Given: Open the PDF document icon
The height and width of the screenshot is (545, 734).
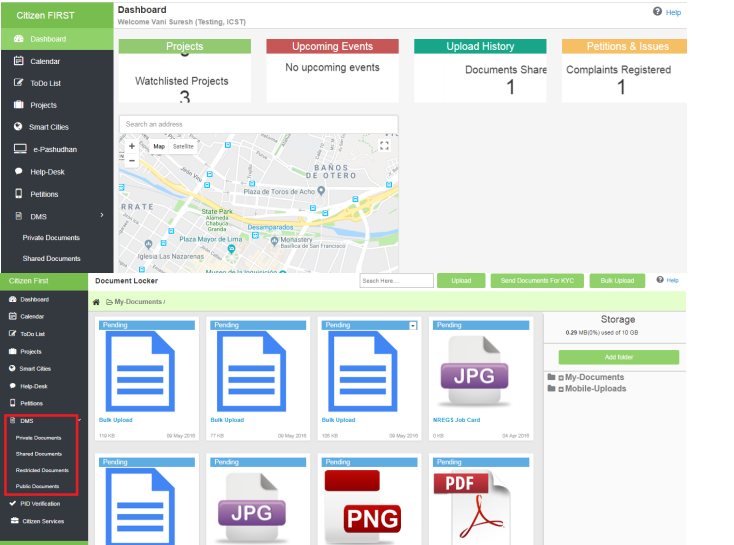Looking at the screenshot, I should 474,502.
